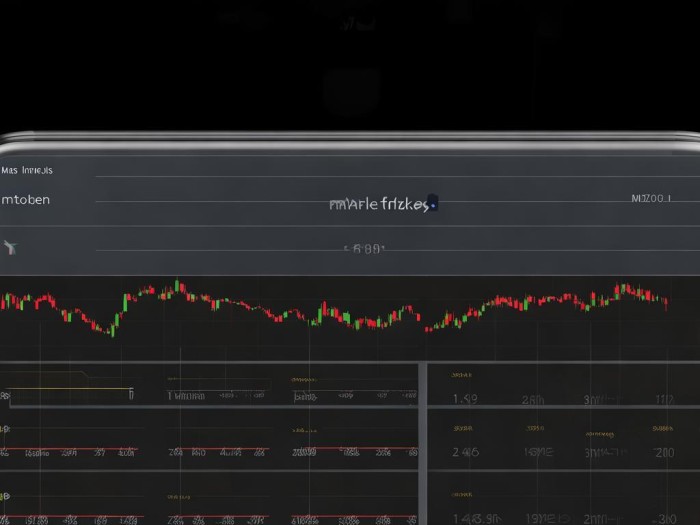The image size is (700, 525).
Task: Click the '1.59' value in the right panel
Action: pyautogui.click(x=465, y=399)
